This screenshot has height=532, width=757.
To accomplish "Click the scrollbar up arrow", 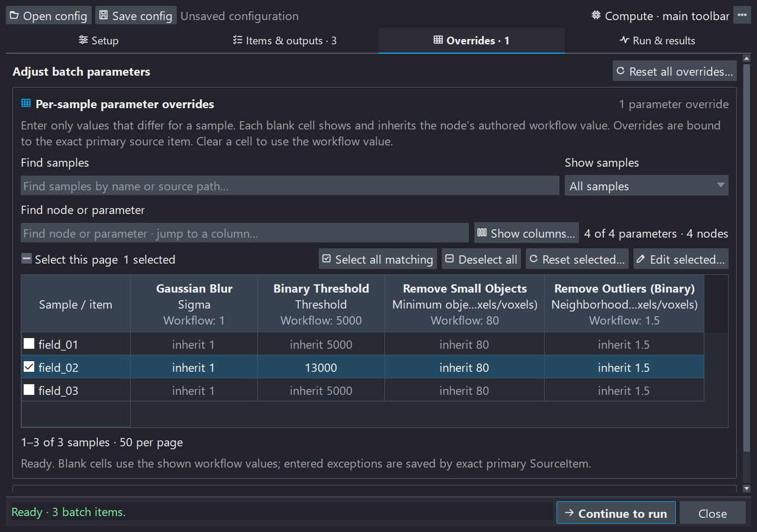I will 746,59.
